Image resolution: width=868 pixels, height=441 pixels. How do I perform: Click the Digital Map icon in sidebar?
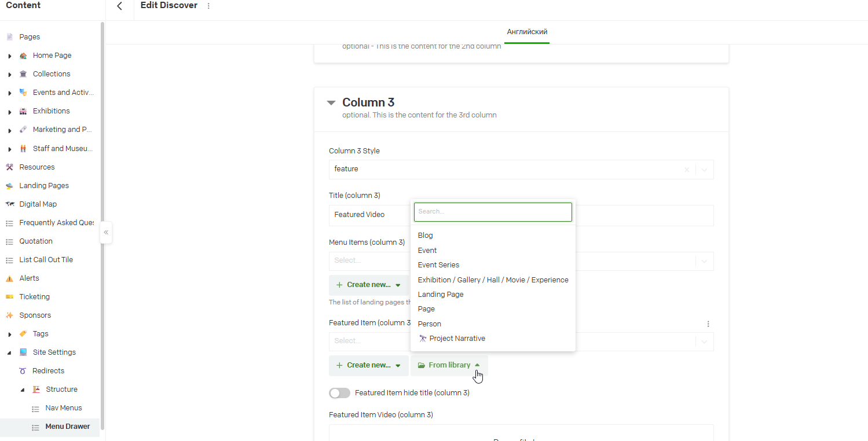(x=9, y=204)
